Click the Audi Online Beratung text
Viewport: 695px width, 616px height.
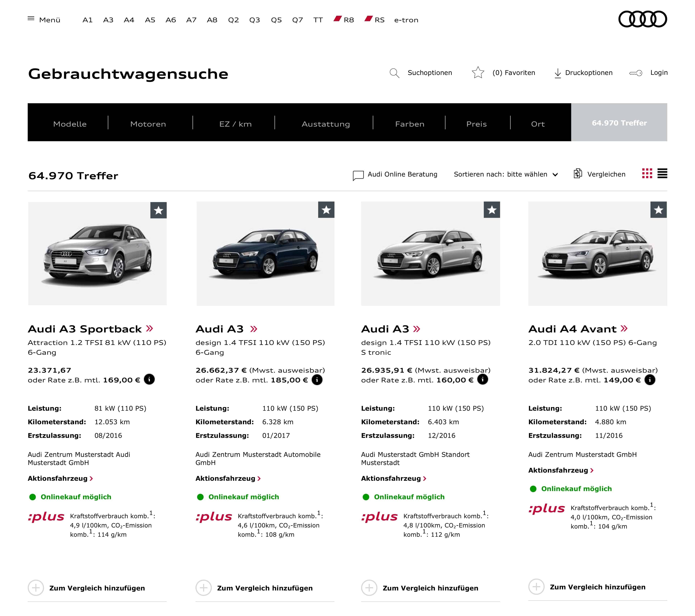(402, 175)
